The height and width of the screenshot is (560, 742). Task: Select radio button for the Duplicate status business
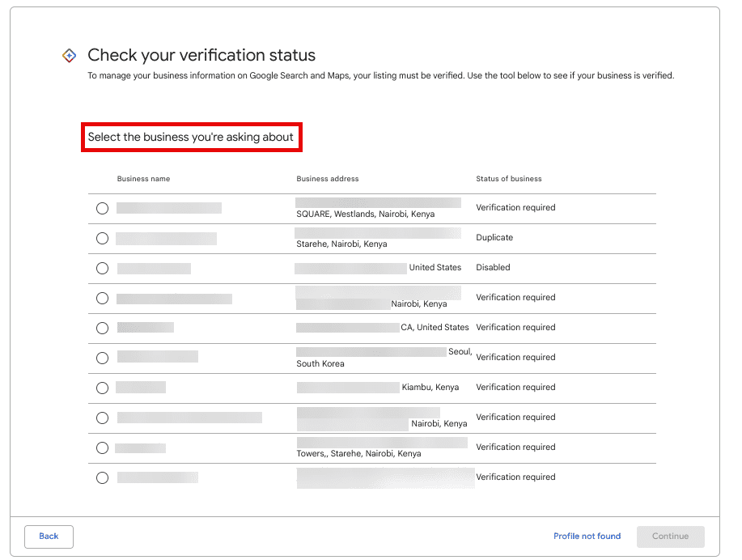(x=102, y=238)
